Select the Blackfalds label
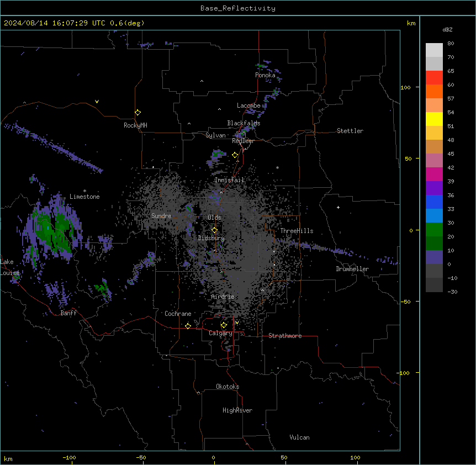 pos(244,123)
